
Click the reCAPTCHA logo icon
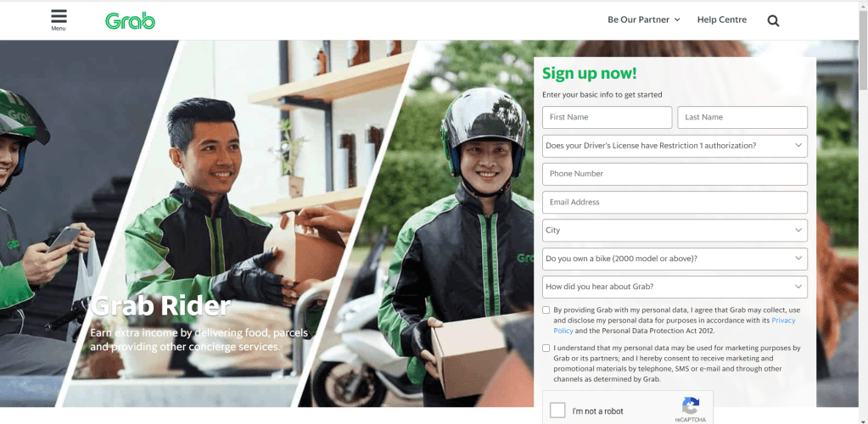(x=691, y=405)
